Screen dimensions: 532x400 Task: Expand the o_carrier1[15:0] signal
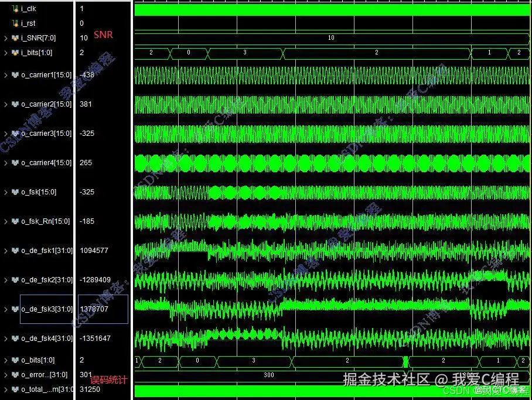point(6,75)
